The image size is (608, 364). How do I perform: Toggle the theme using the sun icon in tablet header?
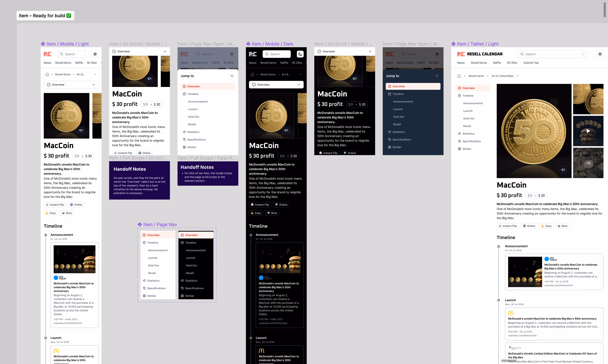point(600,54)
